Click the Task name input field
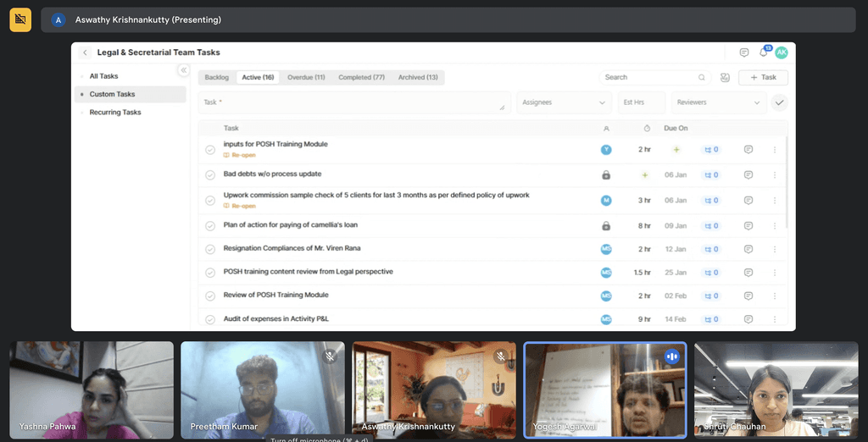Image resolution: width=868 pixels, height=442 pixels. (x=355, y=102)
